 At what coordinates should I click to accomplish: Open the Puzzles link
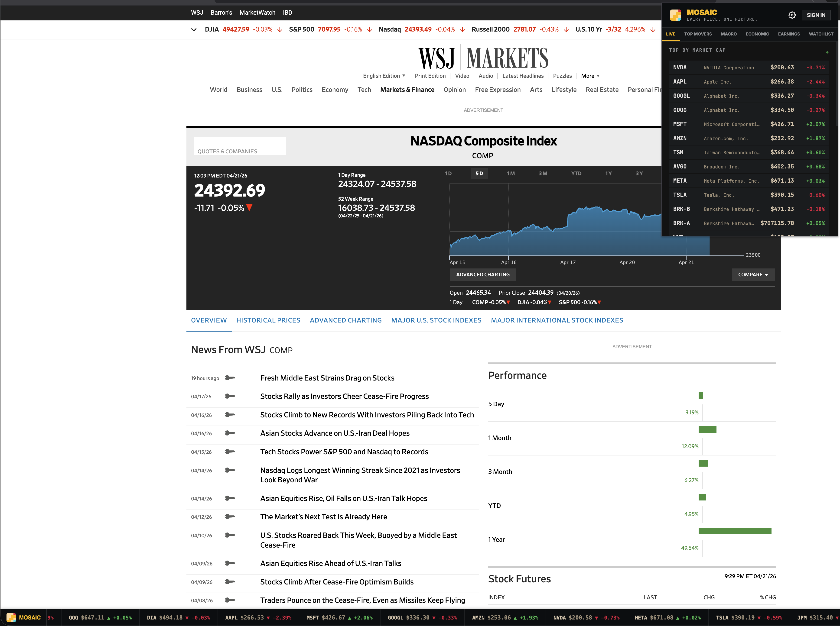click(562, 76)
